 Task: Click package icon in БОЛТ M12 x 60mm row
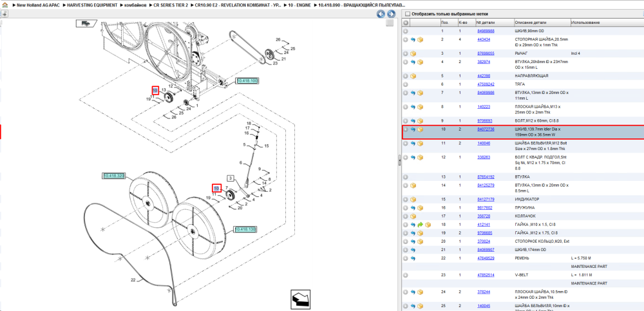point(420,121)
